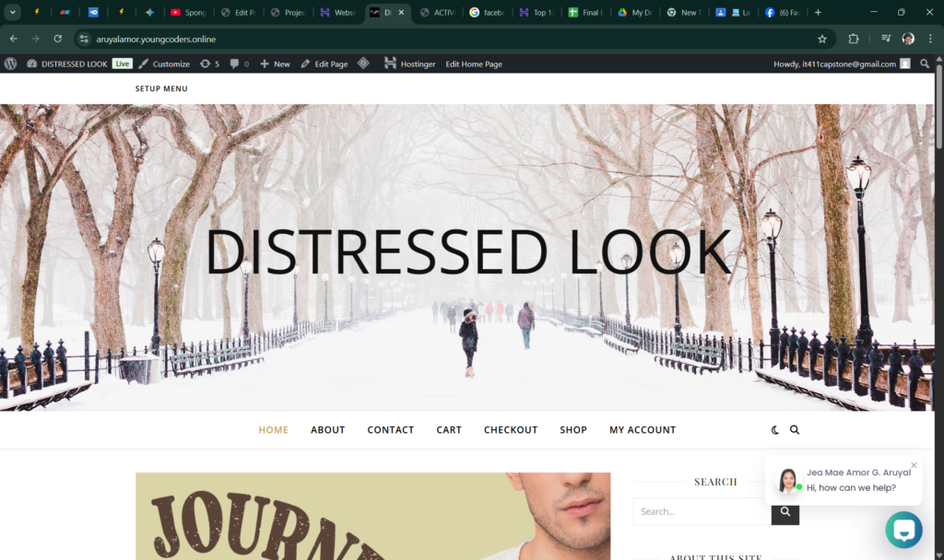Bookmark this page with the star icon
The height and width of the screenshot is (560, 944).
(x=821, y=39)
